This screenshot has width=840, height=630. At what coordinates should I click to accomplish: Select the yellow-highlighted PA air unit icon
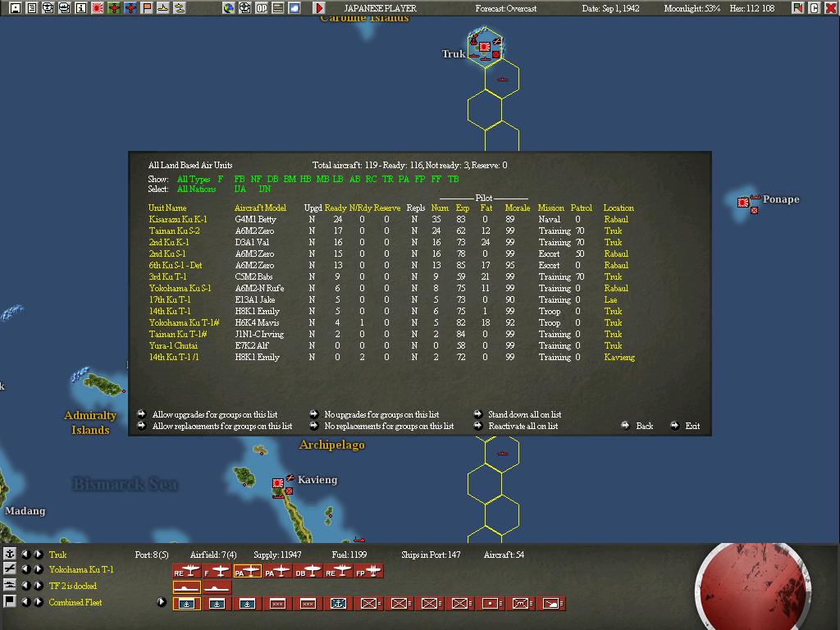pyautogui.click(x=248, y=572)
